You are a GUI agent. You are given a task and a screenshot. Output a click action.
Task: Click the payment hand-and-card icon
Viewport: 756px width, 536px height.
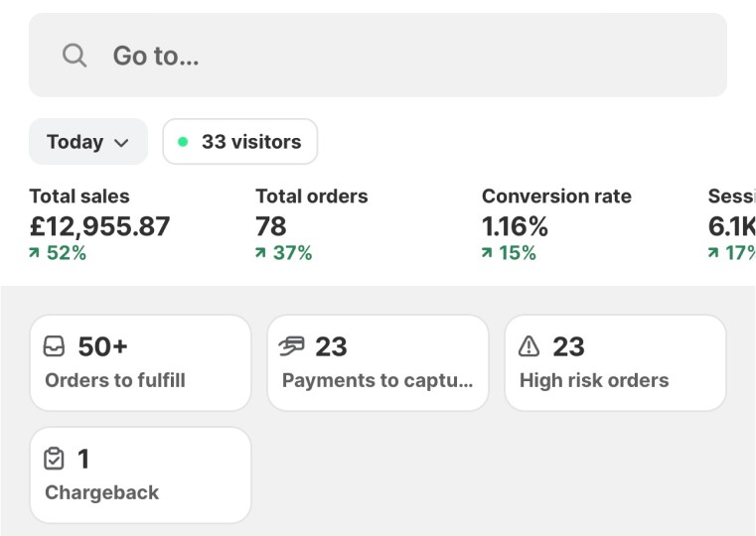(292, 346)
